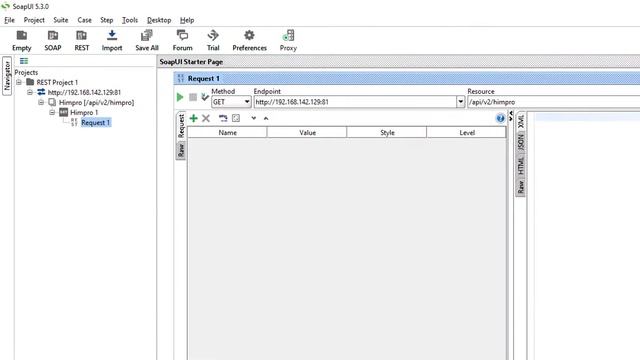Add a new parameter with plus icon
640x360 pixels.
pos(193,118)
